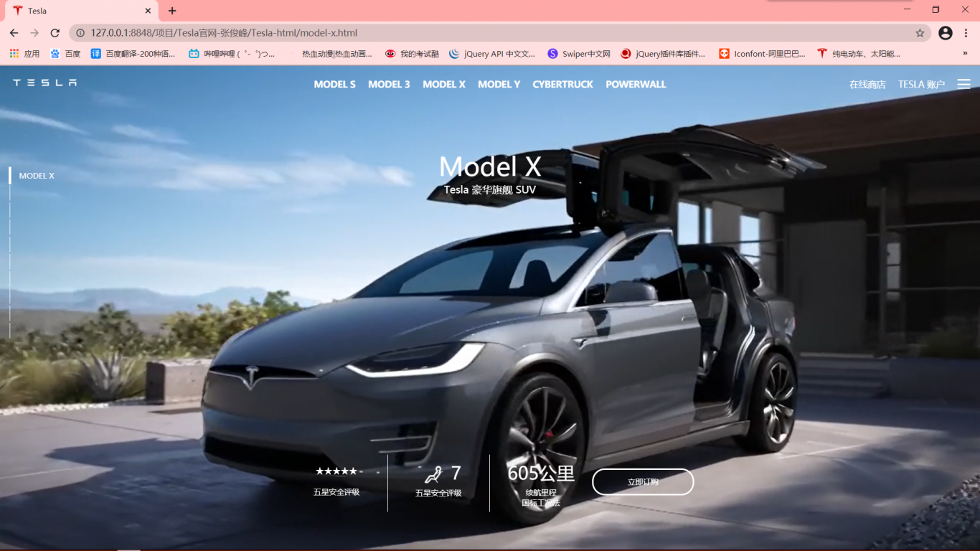This screenshot has width=980, height=551.
Task: Open Iconfont-阿里巴巴 bookmark
Action: (762, 54)
